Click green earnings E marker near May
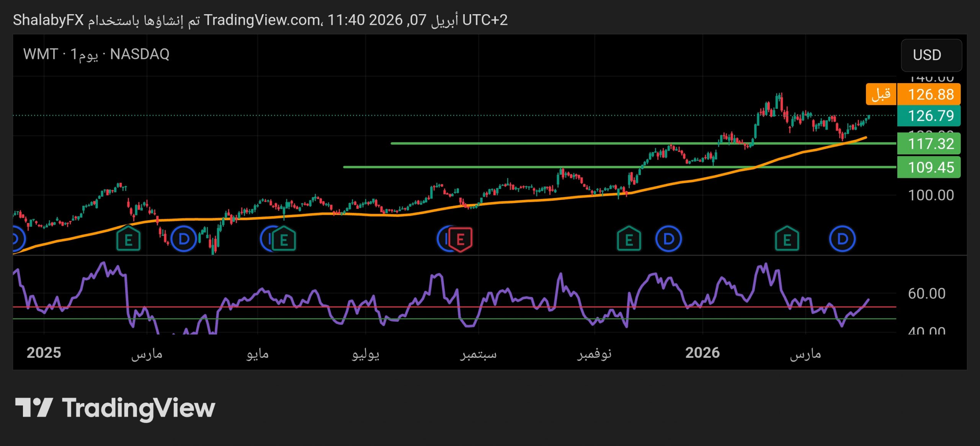The width and height of the screenshot is (980, 446). (x=284, y=239)
